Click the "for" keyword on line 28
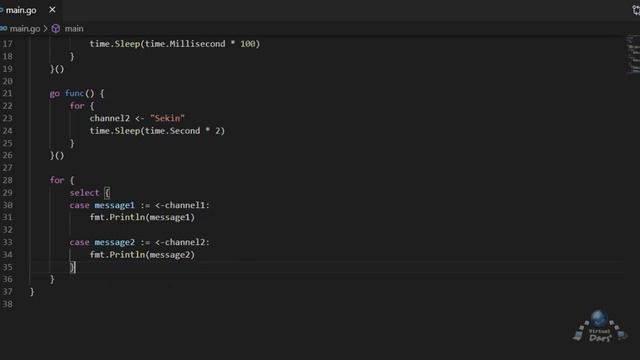The width and height of the screenshot is (640, 360). 57,180
